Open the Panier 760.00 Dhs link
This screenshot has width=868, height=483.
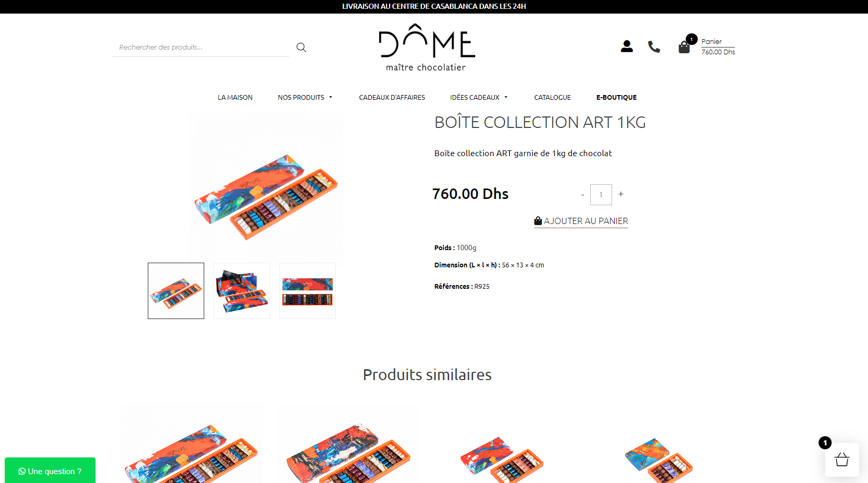coord(718,46)
